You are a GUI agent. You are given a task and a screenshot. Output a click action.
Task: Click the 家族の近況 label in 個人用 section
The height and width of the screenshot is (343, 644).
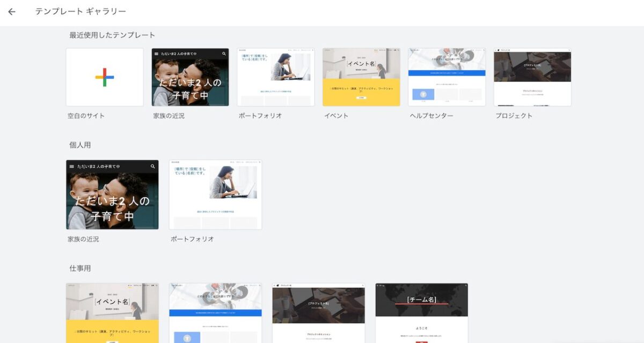click(x=83, y=239)
